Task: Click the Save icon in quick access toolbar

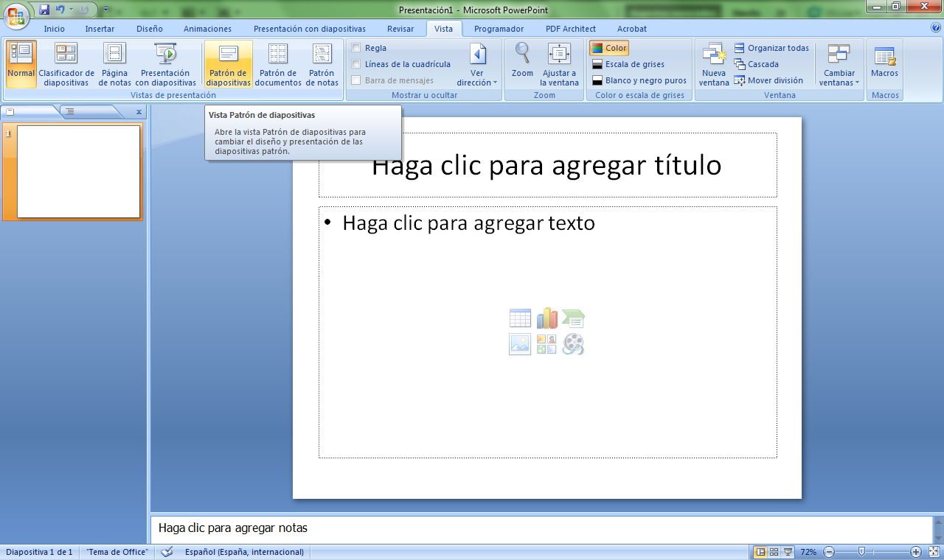Action: (x=44, y=10)
